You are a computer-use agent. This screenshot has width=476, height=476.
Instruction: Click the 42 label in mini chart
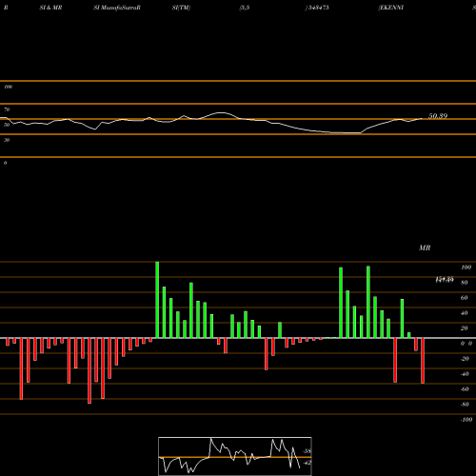tap(307, 463)
